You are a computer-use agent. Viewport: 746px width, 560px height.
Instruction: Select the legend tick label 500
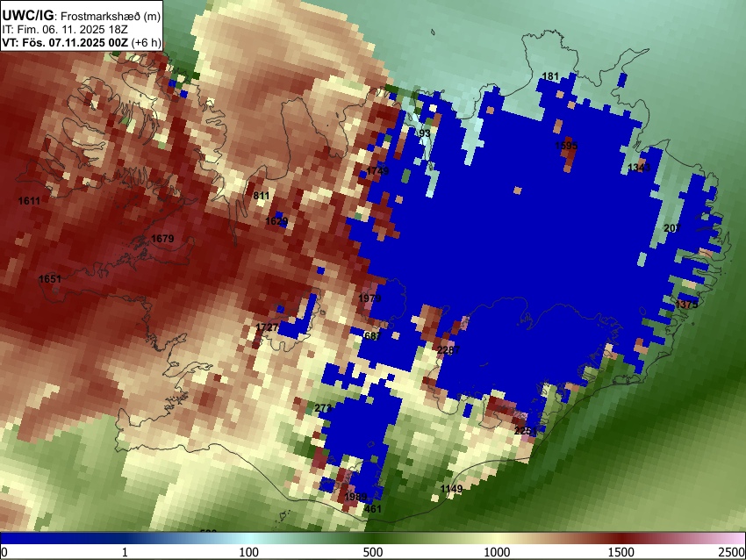point(373,552)
